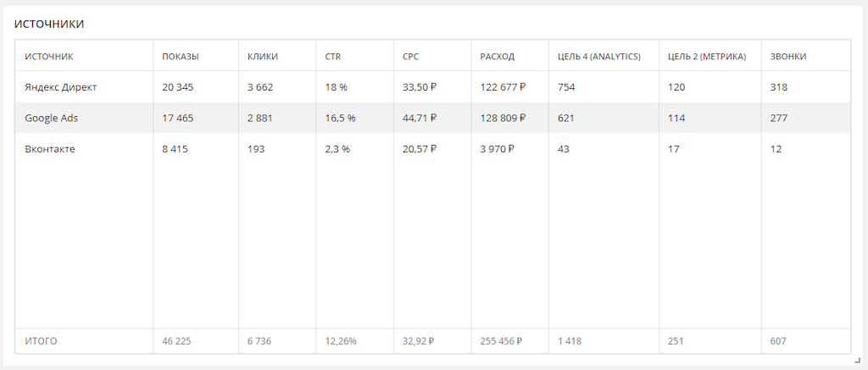Click the Итого total row label
The height and width of the screenshot is (370, 868).
pos(41,341)
